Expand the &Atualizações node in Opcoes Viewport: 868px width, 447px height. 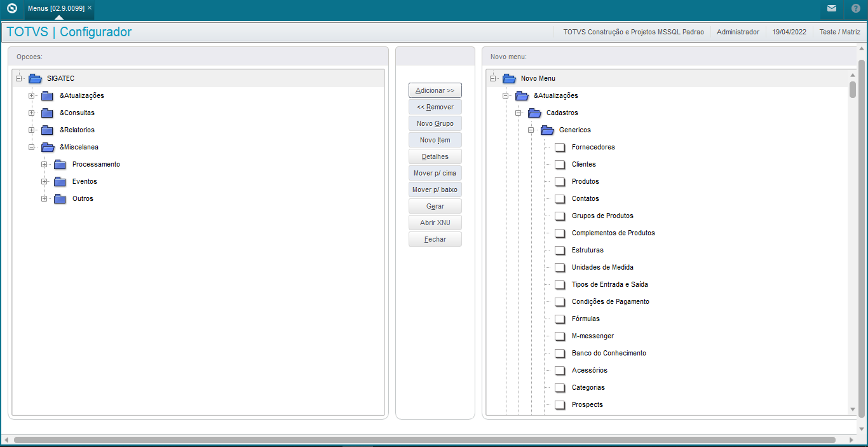pos(31,95)
